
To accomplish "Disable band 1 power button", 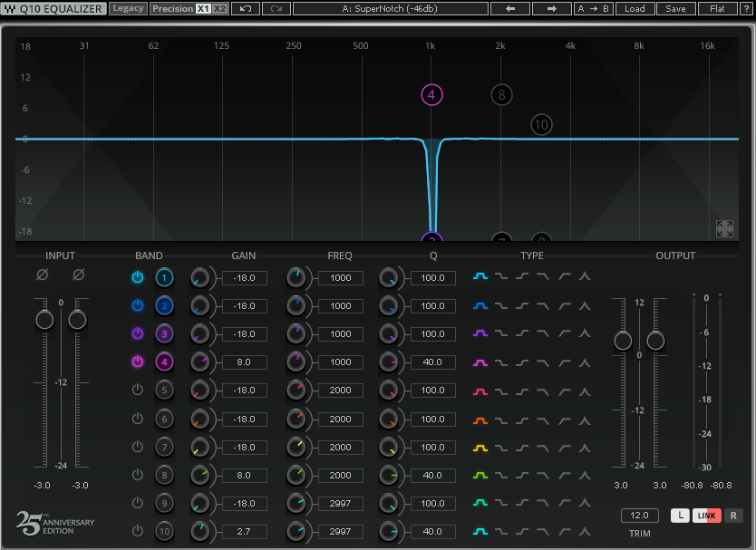I will click(x=138, y=277).
